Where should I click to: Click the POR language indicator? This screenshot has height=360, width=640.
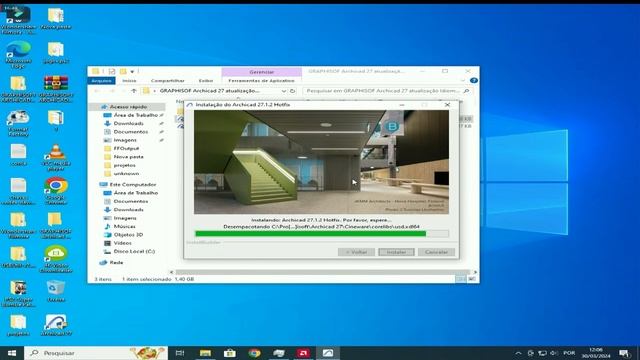point(569,353)
